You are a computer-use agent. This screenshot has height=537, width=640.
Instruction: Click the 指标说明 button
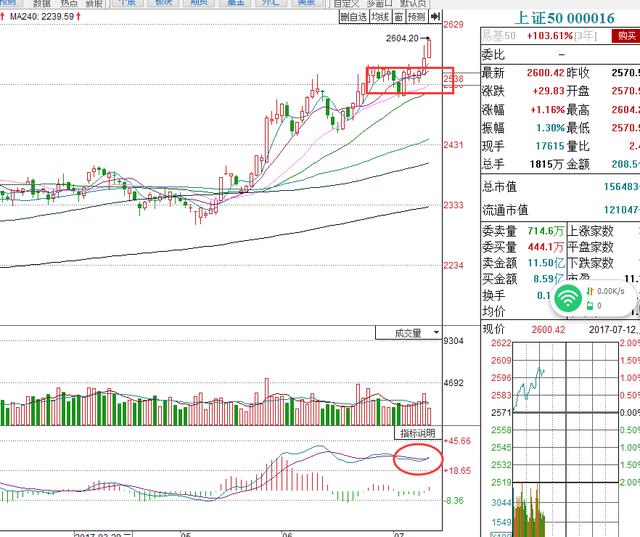coord(418,433)
